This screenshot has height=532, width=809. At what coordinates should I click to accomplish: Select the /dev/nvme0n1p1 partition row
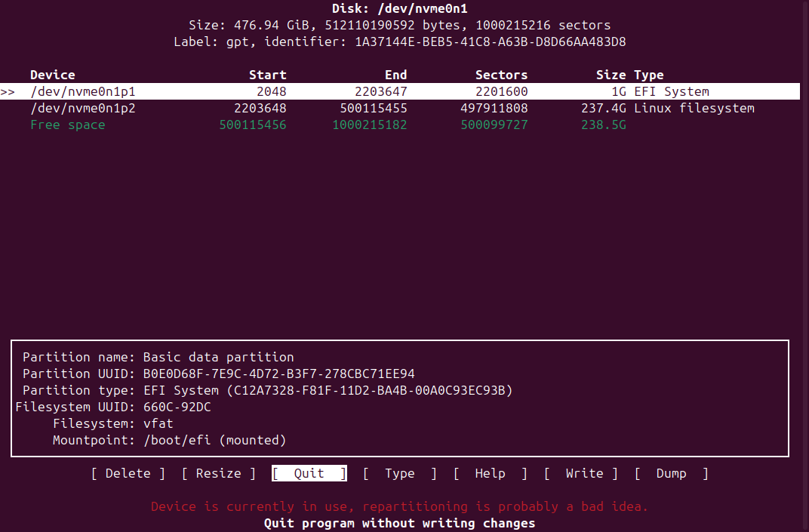tap(83, 92)
